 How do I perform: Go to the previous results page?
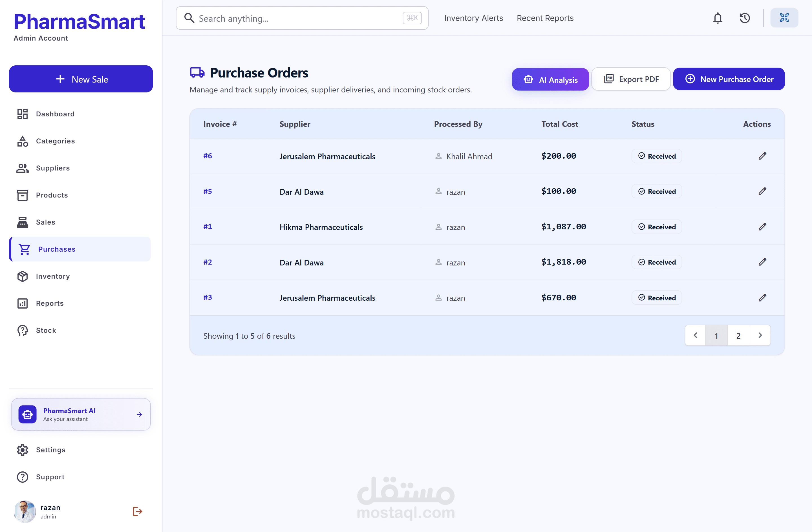pos(695,335)
